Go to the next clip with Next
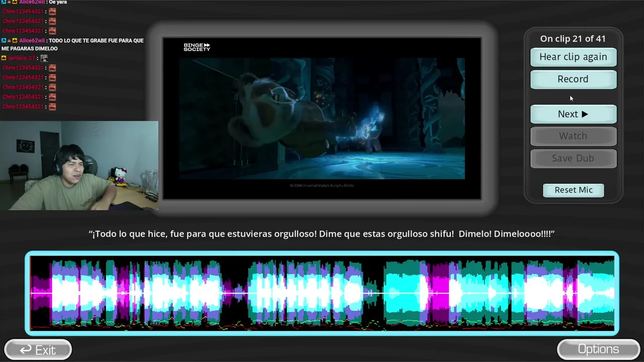 coord(573,114)
